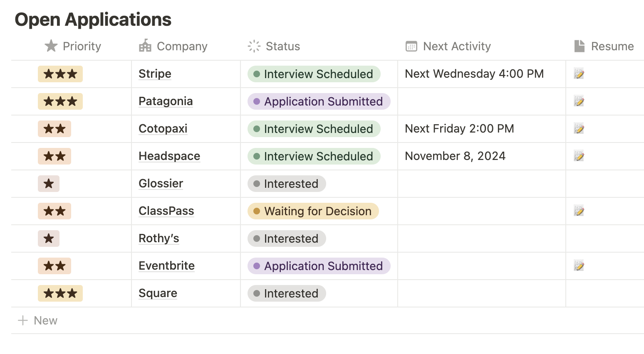Change ClassPass's Waiting for Decision status
This screenshot has width=644, height=354.
pos(313,211)
